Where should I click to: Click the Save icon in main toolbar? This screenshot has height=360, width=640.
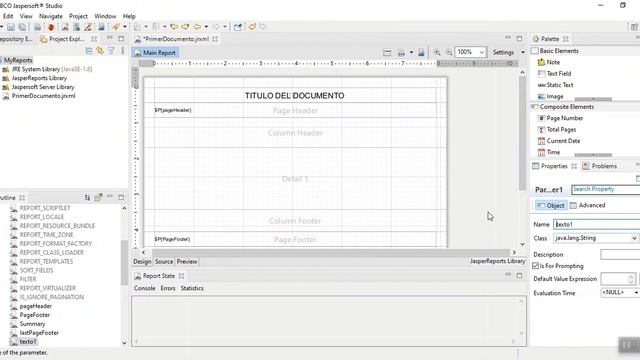pos(11,27)
